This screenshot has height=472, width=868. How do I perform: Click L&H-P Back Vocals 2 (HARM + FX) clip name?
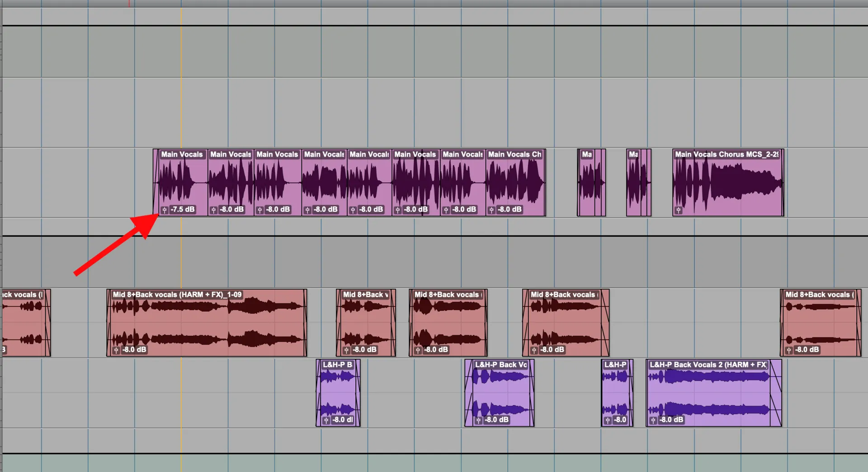708,365
